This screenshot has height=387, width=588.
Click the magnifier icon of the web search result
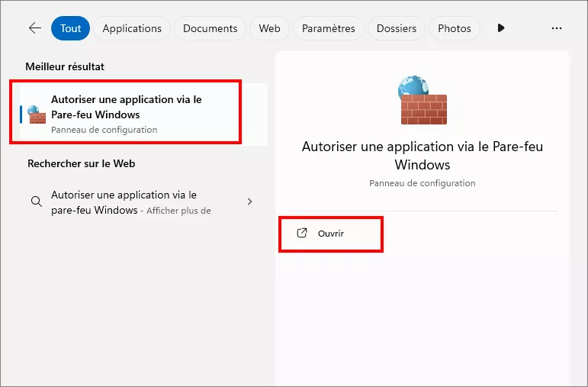click(37, 202)
